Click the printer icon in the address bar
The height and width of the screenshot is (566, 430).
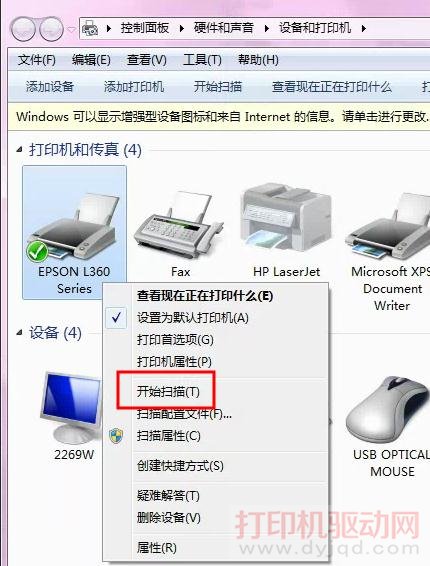click(x=90, y=28)
